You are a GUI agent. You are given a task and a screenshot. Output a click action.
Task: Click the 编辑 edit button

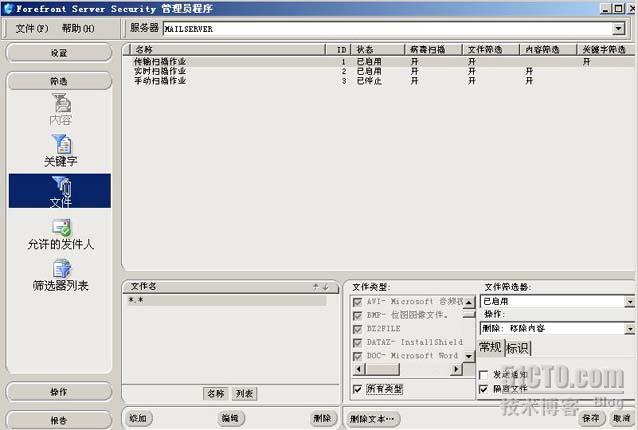point(230,418)
